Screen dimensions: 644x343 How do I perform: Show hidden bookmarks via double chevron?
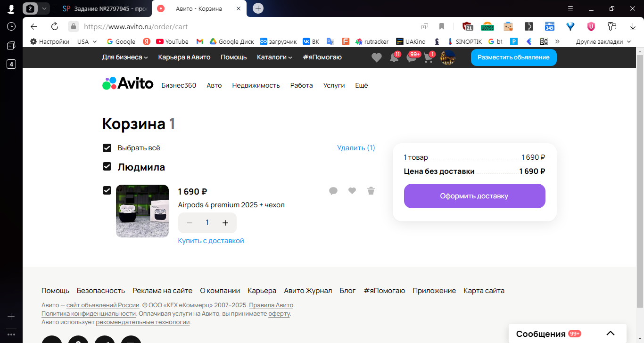pyautogui.click(x=557, y=41)
